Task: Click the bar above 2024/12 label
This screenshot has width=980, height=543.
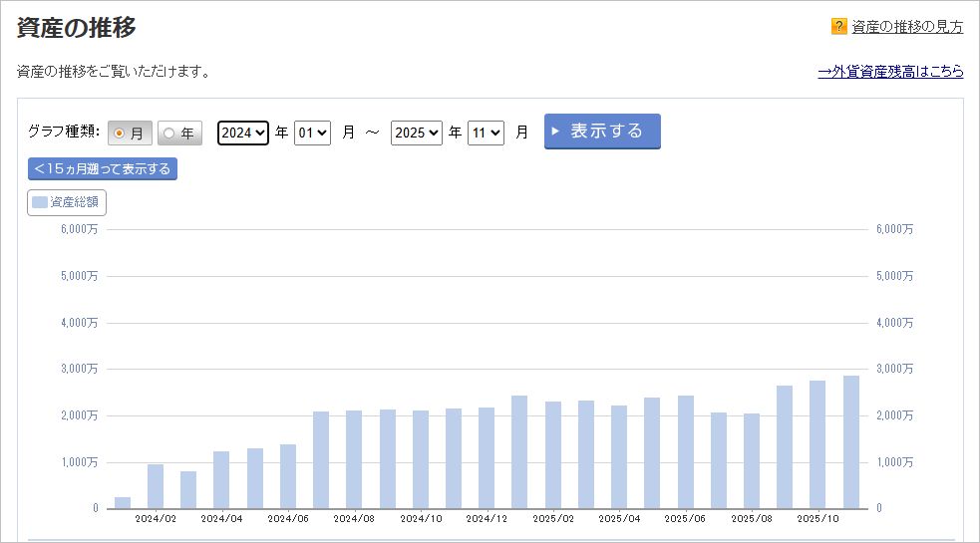Action: 487,458
